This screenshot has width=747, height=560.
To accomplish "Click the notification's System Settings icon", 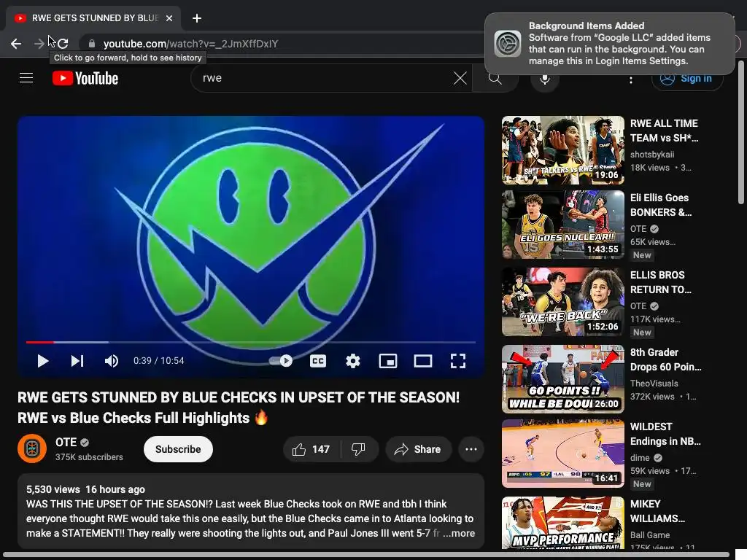I will 508,44.
